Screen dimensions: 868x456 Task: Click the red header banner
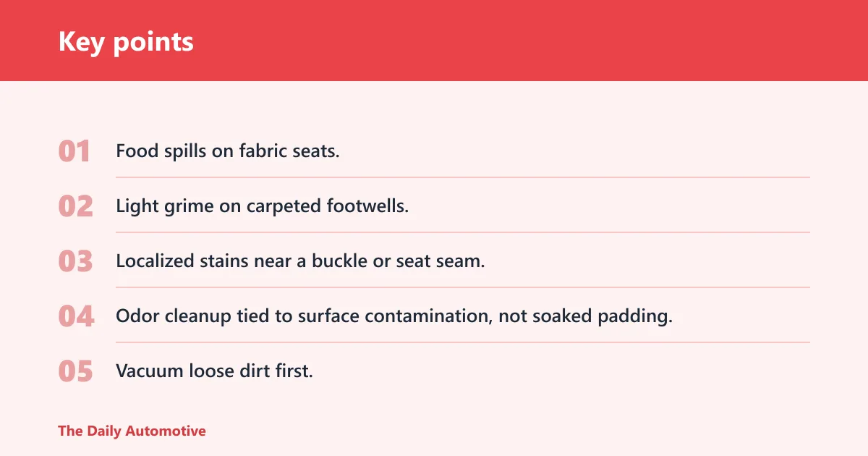[x=434, y=41]
